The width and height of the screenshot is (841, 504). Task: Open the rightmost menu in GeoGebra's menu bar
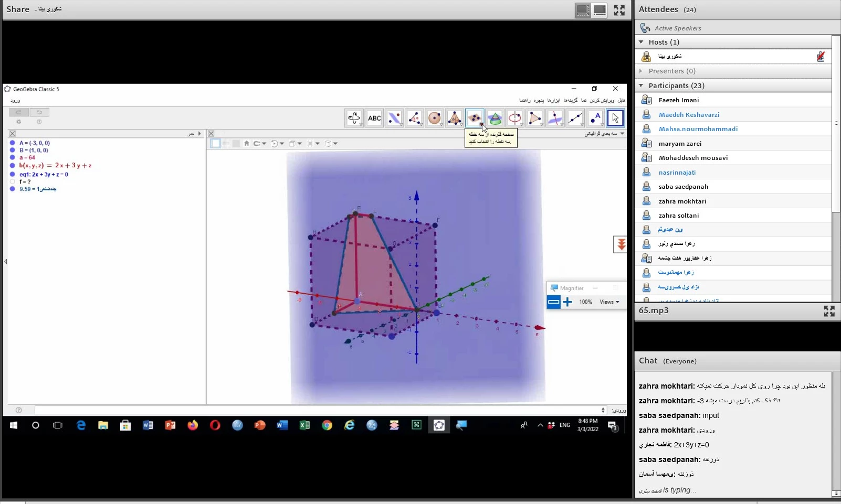(x=621, y=100)
